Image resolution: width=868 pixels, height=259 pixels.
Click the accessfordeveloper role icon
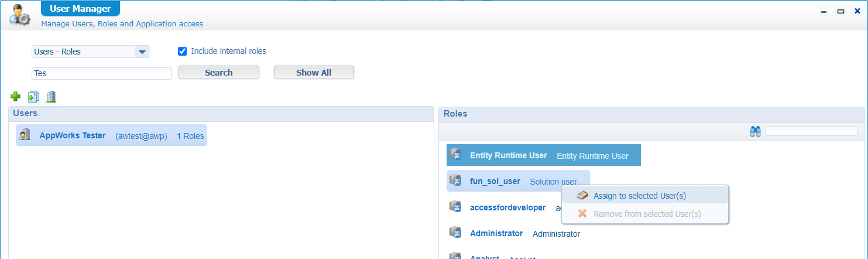tap(455, 207)
